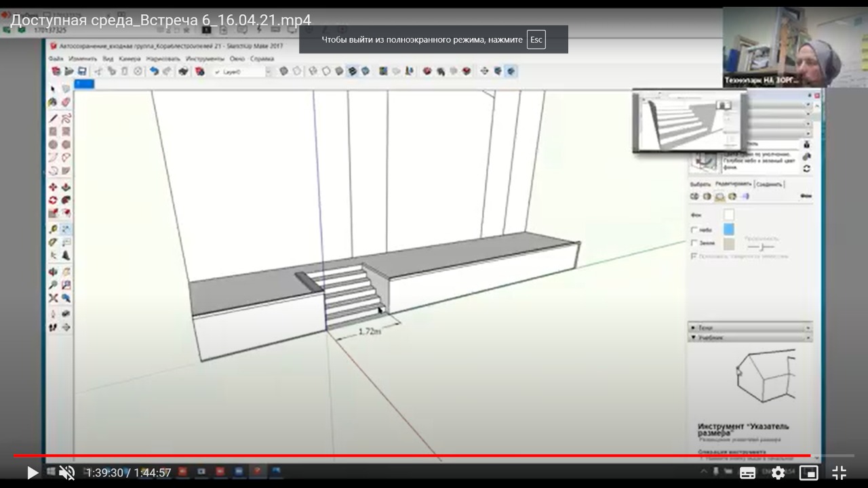The height and width of the screenshot is (488, 868).
Task: Open video player settings gear
Action: coord(778,472)
